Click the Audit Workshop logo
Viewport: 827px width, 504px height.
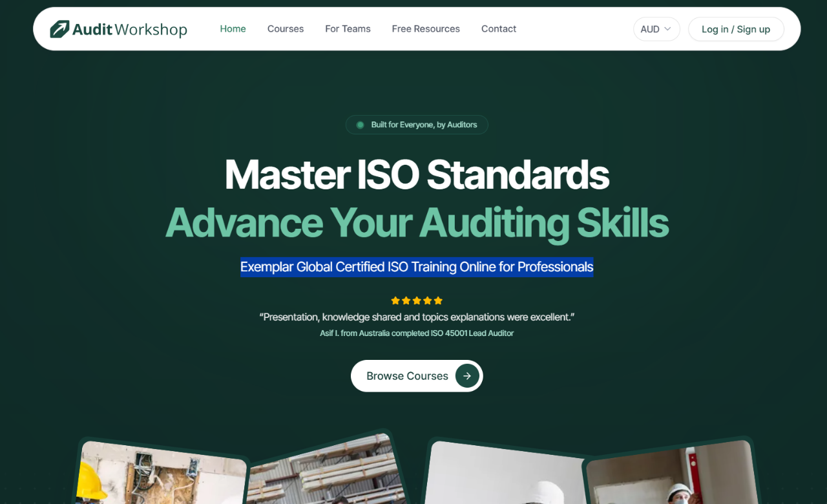click(118, 29)
